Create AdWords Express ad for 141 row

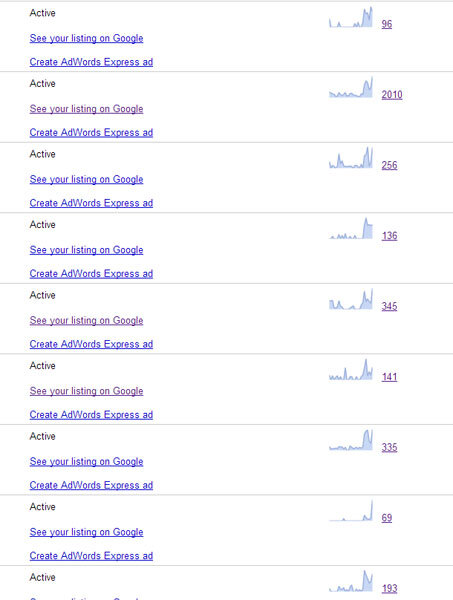[91, 415]
